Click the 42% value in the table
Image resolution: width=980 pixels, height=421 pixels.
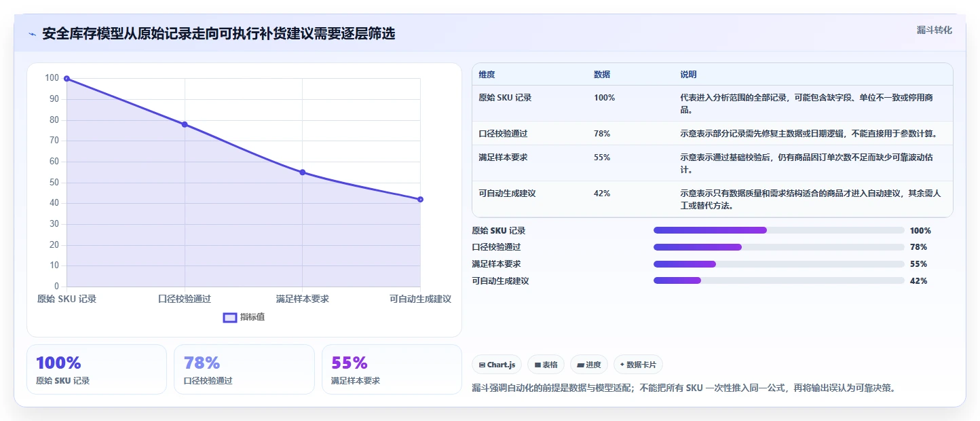click(602, 194)
